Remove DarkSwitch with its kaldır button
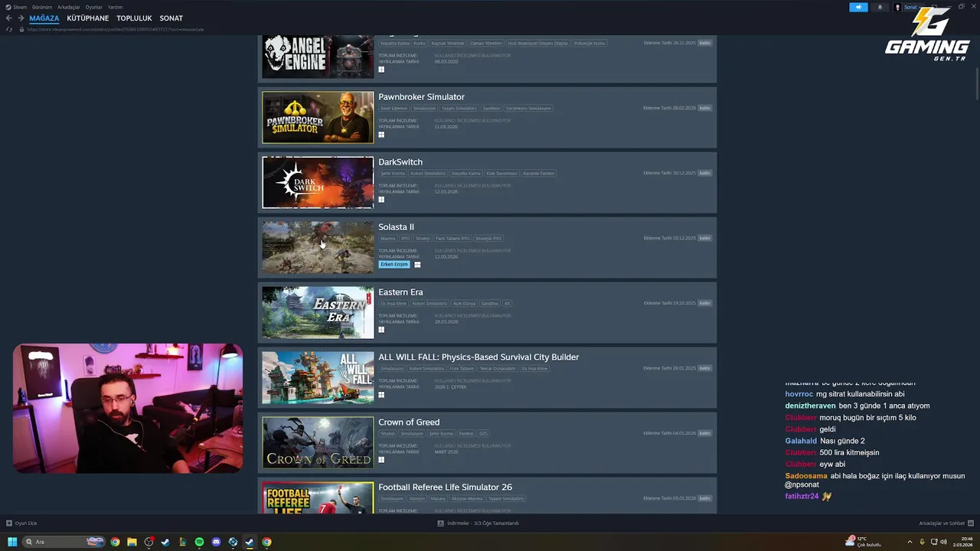Screen dimensions: 980x551 [x=705, y=173]
